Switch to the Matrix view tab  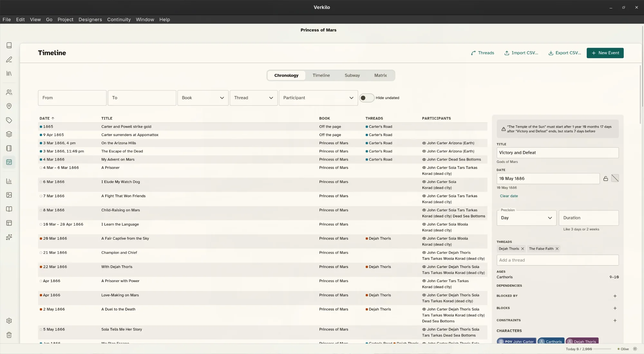pos(381,75)
